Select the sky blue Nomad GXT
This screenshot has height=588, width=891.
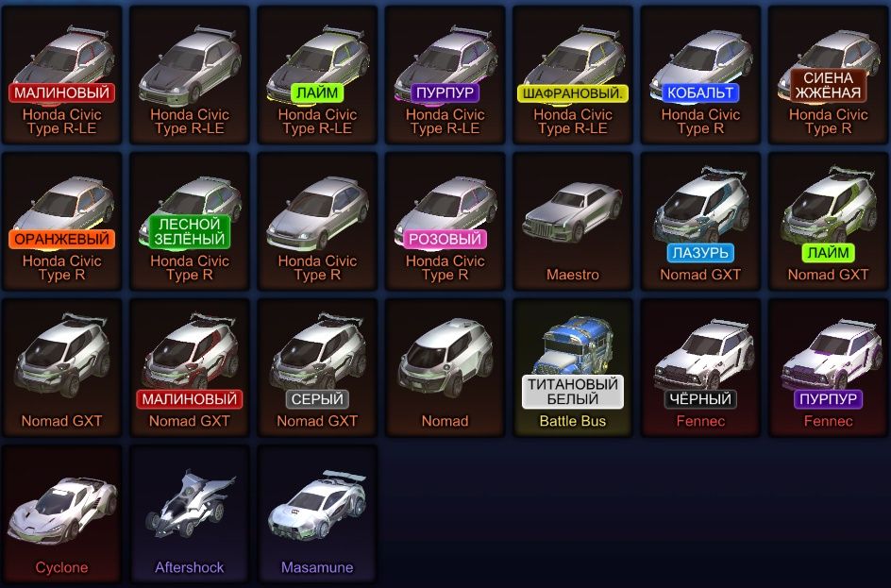(700, 222)
